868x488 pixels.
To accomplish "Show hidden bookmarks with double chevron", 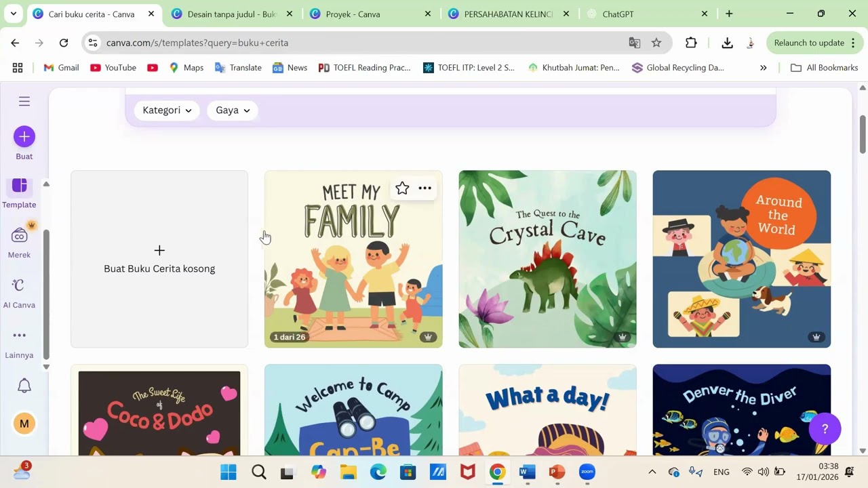I will (763, 68).
